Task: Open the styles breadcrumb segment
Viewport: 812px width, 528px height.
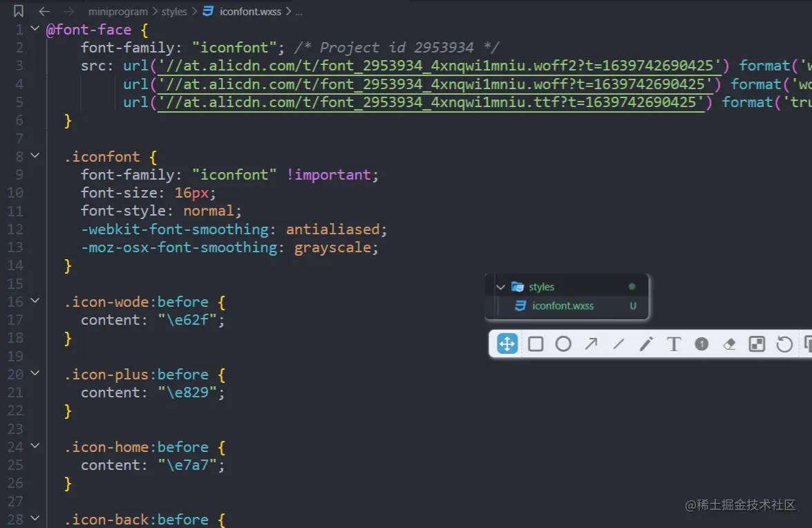Action: pos(174,11)
